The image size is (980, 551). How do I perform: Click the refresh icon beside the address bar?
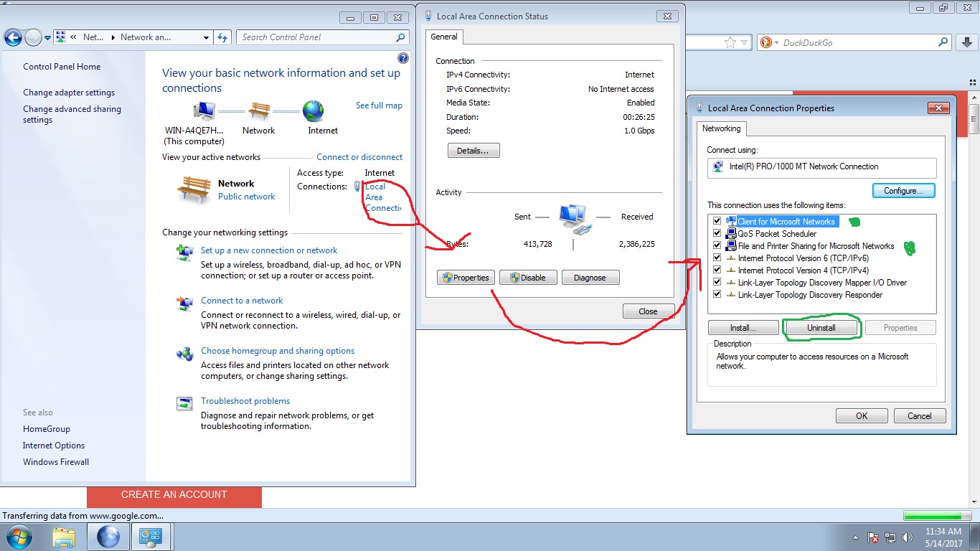point(222,37)
